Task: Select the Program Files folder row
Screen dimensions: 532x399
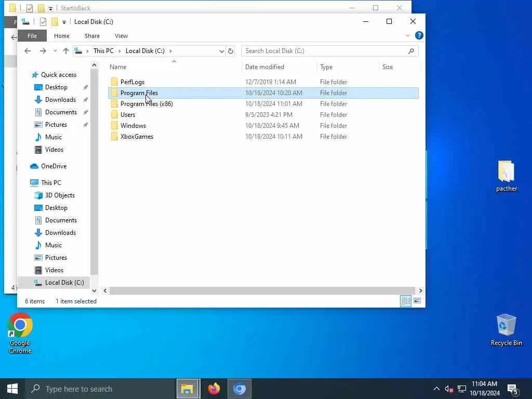Action: coord(263,92)
